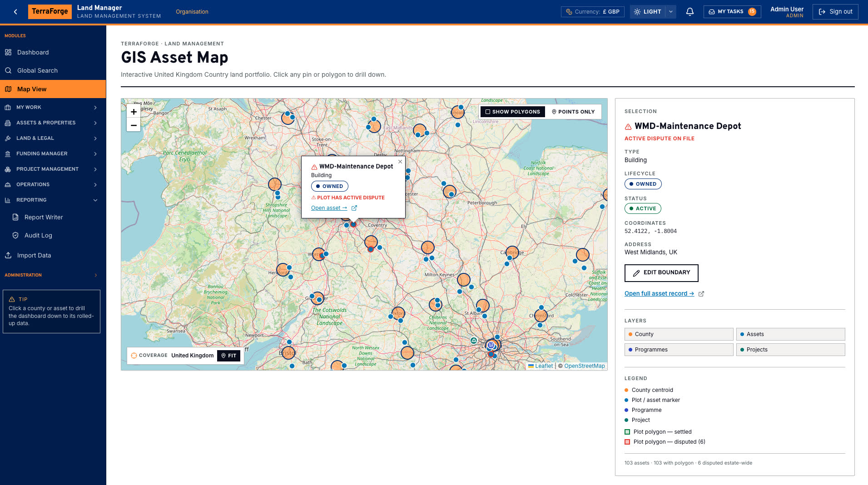Click Open asset link in popup
The height and width of the screenshot is (485, 868).
(329, 208)
